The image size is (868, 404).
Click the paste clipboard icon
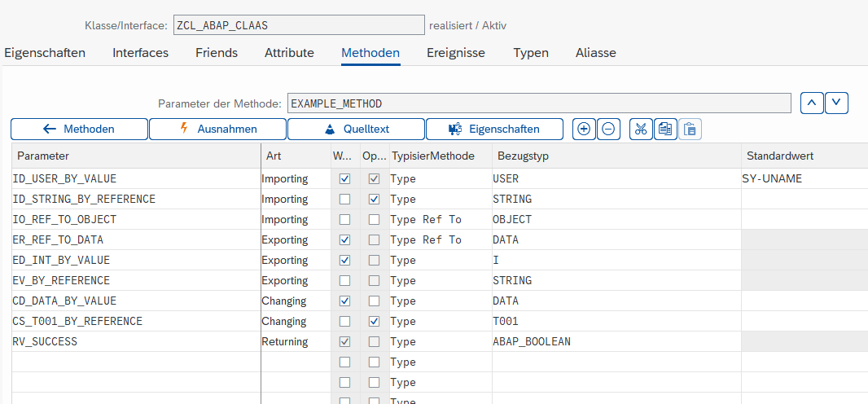[x=690, y=129]
